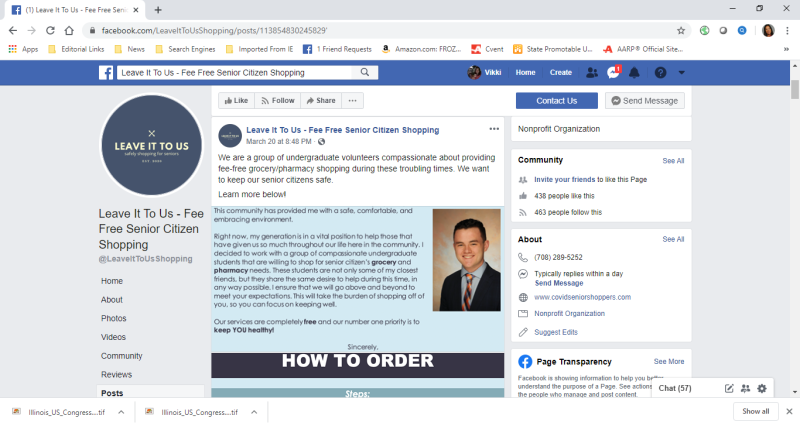Open the Friend Requests people icon
800x426 pixels.
(x=592, y=72)
